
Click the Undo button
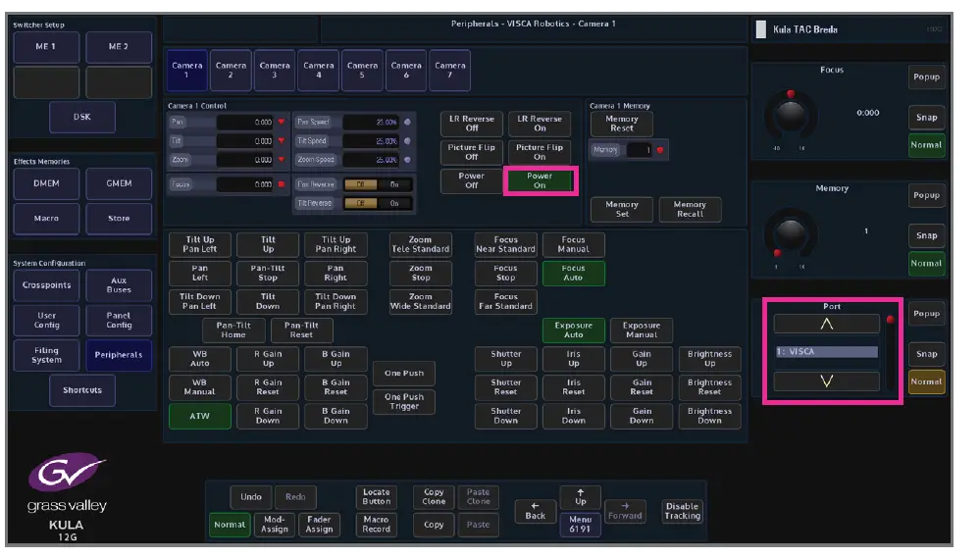click(250, 497)
